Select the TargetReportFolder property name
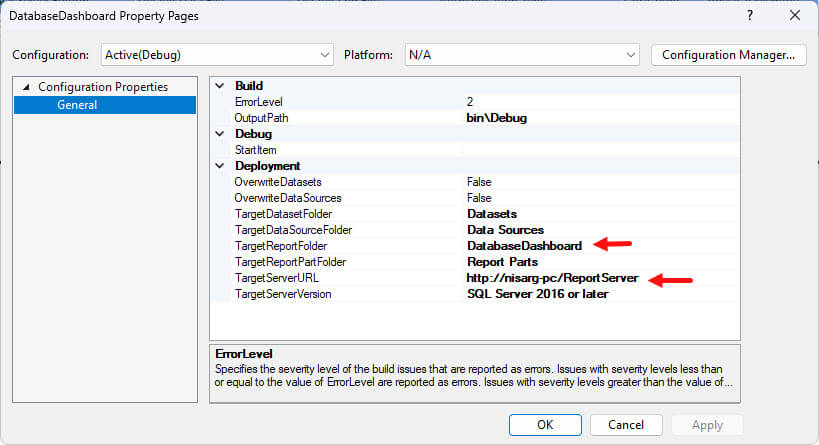The image size is (819, 445). (281, 246)
